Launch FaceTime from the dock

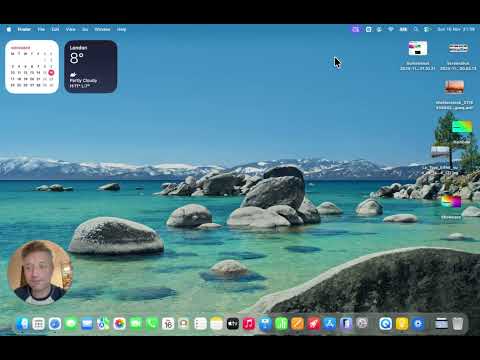(x=136, y=324)
